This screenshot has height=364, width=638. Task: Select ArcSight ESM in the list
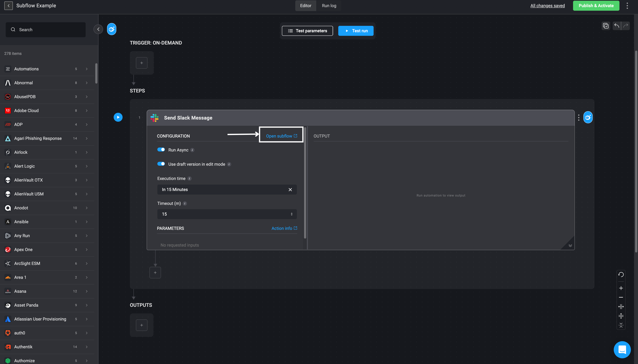pos(47,264)
